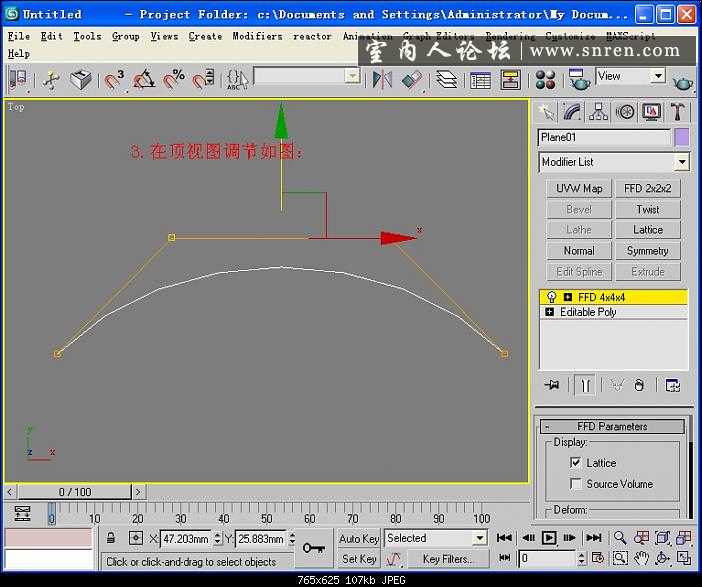The height and width of the screenshot is (587, 702).
Task: Open the File menu
Action: [x=19, y=36]
